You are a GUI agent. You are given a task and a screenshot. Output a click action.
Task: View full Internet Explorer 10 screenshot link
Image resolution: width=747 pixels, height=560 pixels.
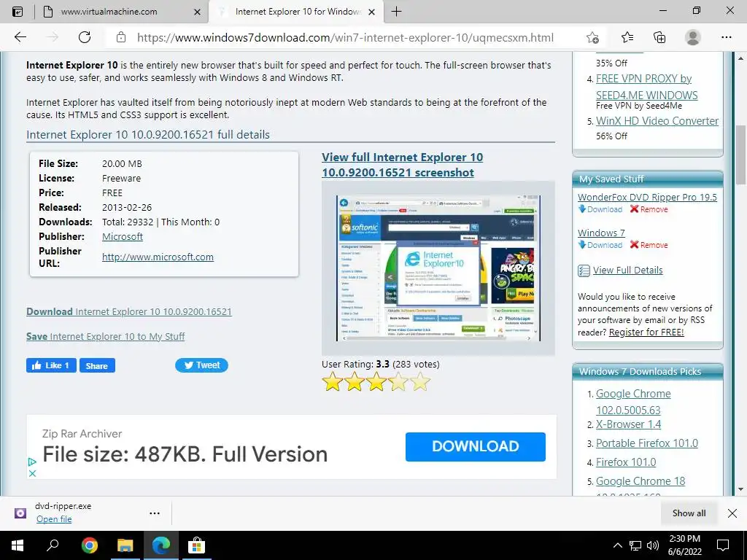402,165
